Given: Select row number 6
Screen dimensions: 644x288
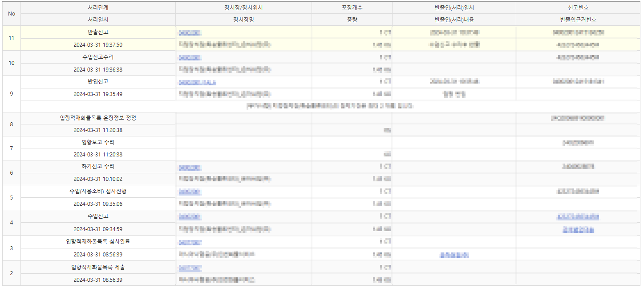Looking at the screenshot, I should (12, 173).
